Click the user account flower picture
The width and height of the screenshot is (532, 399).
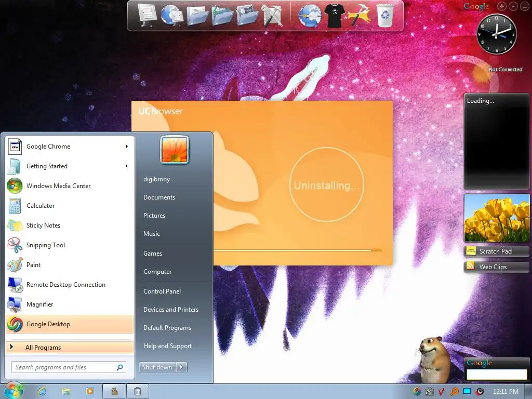[175, 150]
